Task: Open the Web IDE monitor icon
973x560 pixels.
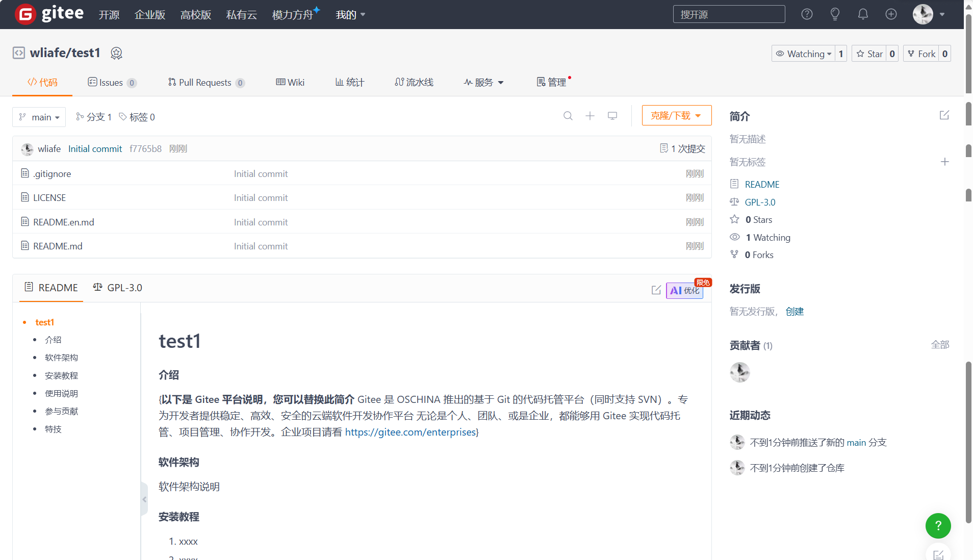Action: 612,116
